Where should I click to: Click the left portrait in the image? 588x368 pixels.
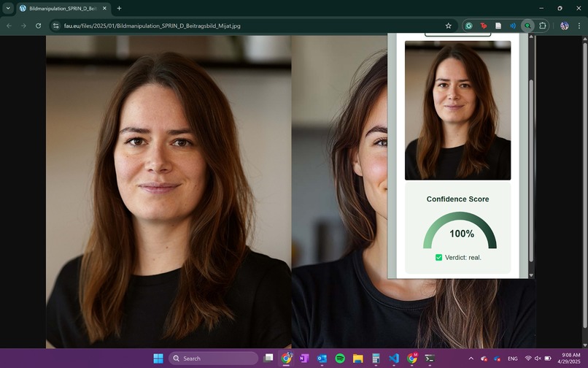(x=169, y=192)
